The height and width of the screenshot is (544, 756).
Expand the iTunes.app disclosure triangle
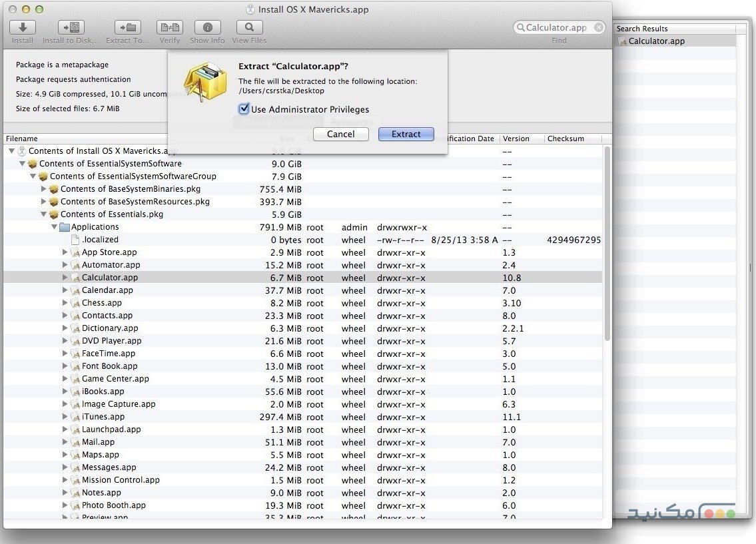point(65,417)
